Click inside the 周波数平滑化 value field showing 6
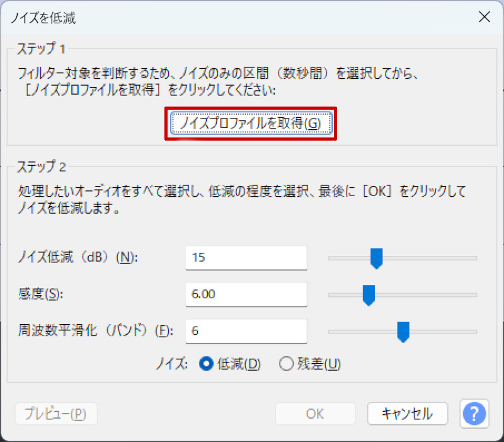This screenshot has width=504, height=442. click(246, 331)
